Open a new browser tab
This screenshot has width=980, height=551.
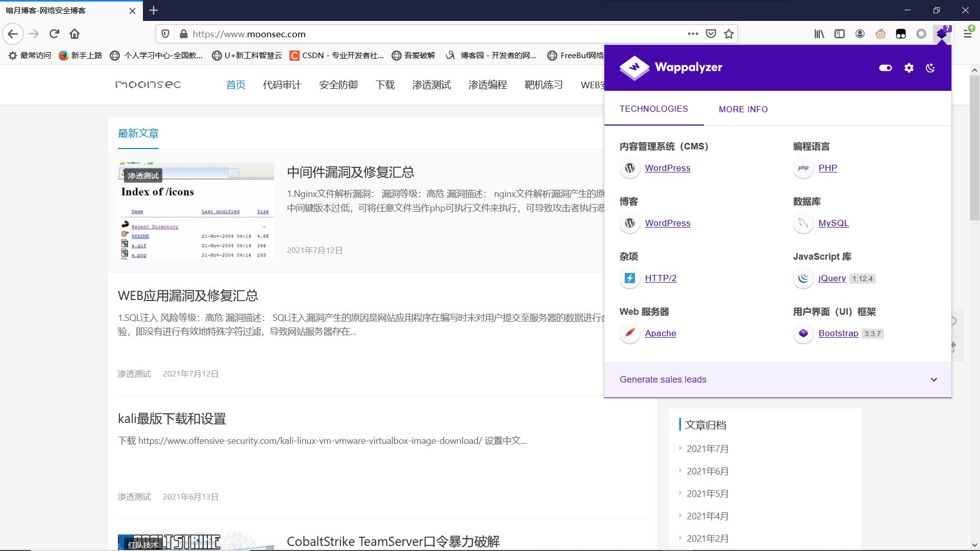coord(154,10)
